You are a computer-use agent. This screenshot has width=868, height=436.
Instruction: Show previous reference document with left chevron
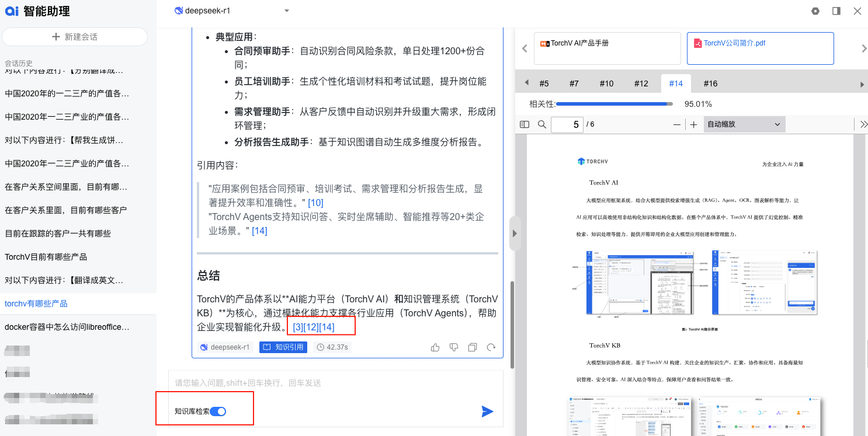(x=525, y=48)
